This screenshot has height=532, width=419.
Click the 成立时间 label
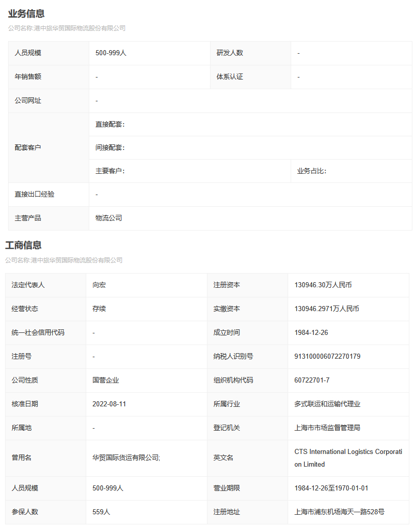coord(227,332)
